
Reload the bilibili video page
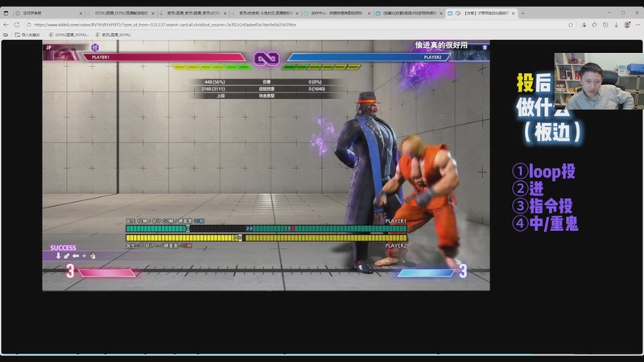click(x=17, y=25)
